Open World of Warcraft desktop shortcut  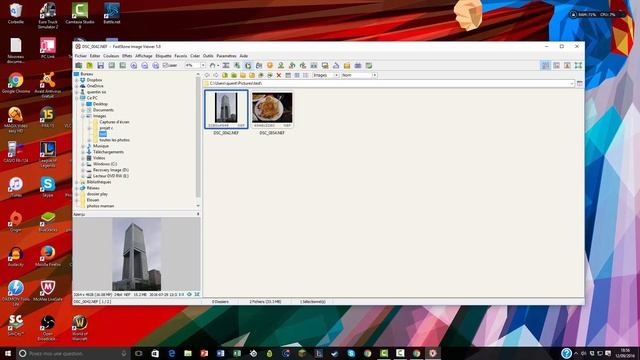[80, 327]
